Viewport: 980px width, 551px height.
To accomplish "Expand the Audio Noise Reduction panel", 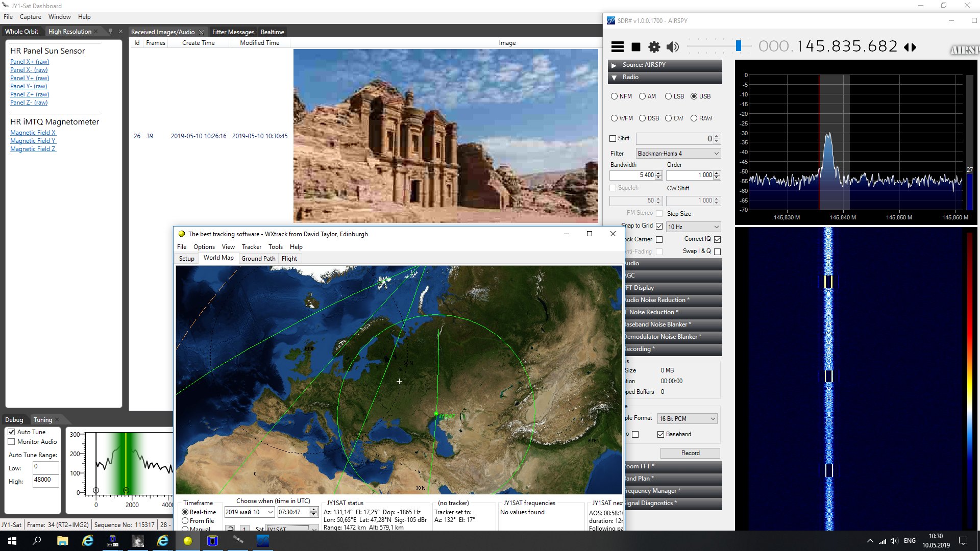I will [x=673, y=300].
